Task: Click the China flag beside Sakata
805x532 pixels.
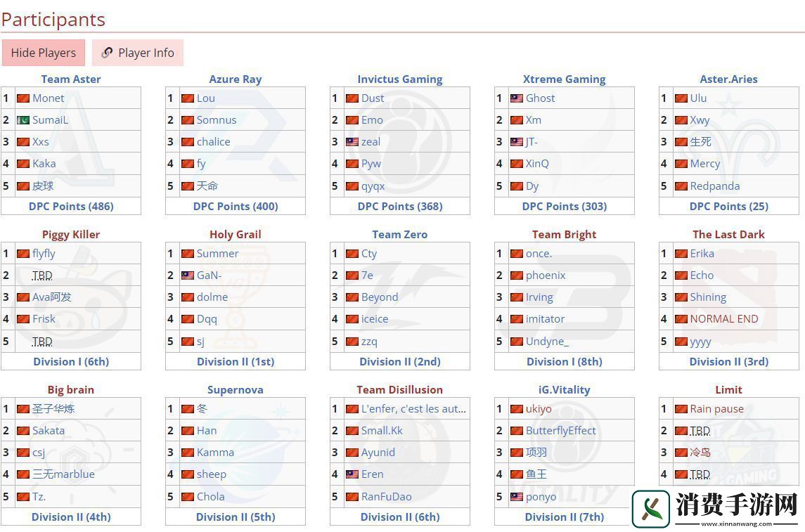Action: point(23,431)
